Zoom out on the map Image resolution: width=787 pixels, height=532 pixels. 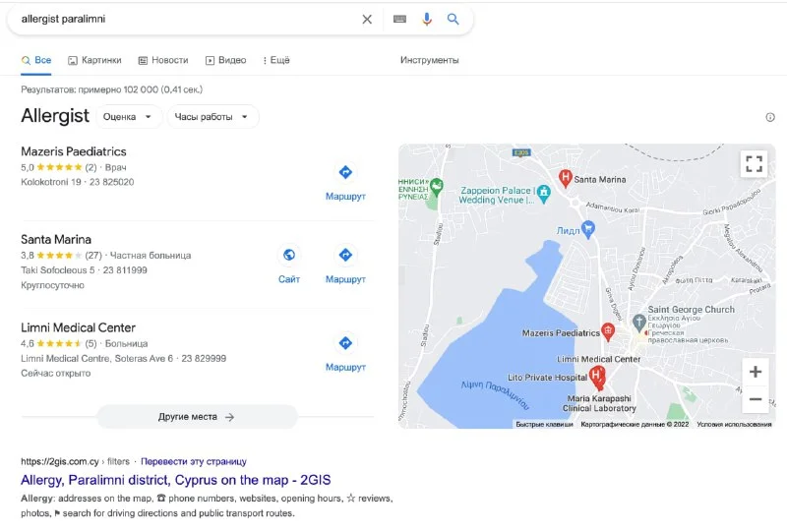pos(755,399)
